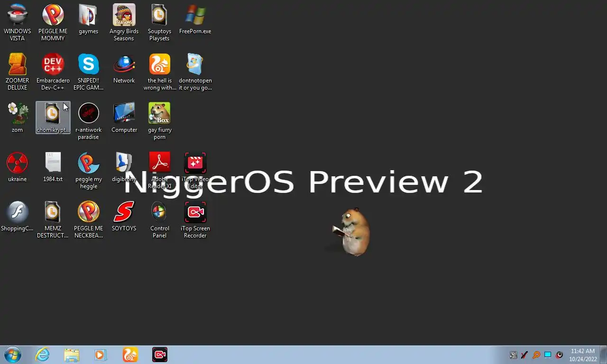Screen dimensions: 607x364
Task: Open Control Panel desktop icon
Action: coord(159,219)
